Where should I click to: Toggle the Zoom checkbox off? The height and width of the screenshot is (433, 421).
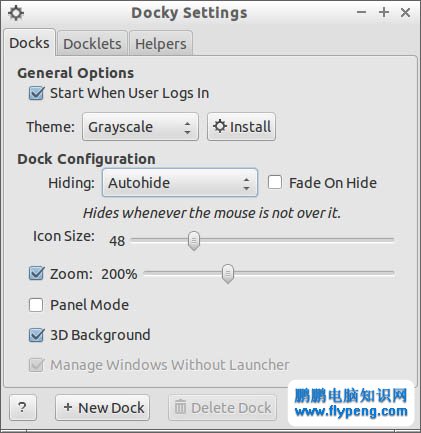pos(36,273)
